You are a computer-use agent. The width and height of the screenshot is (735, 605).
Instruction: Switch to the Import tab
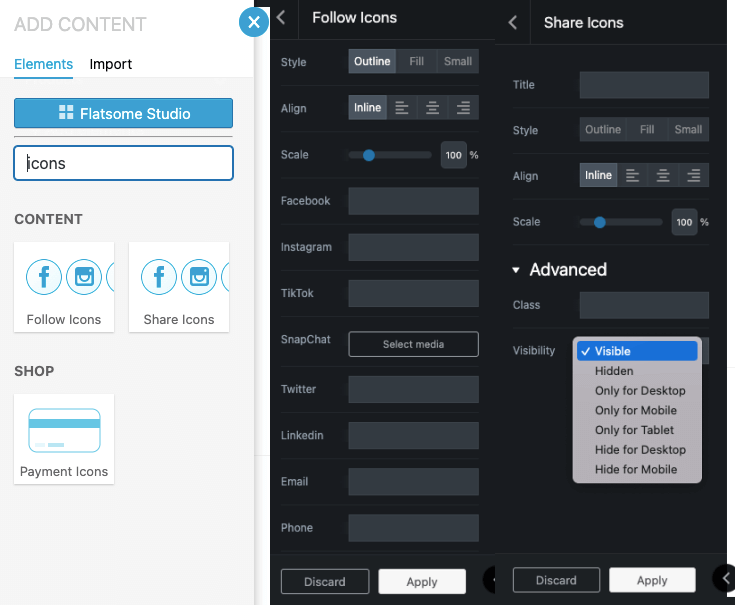111,64
